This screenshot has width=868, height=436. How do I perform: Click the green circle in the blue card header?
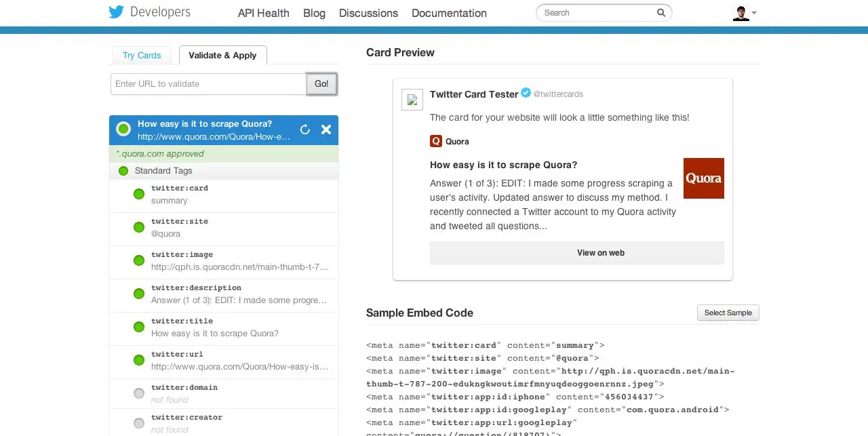coord(123,130)
